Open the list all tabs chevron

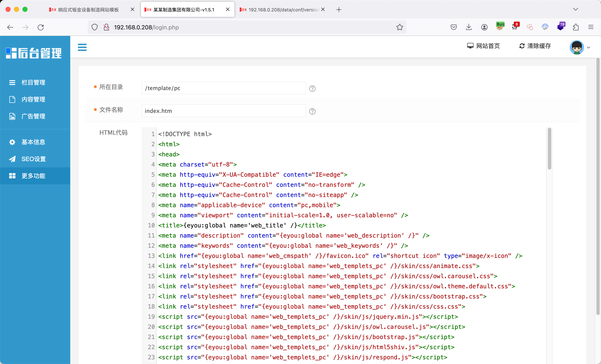tap(575, 10)
